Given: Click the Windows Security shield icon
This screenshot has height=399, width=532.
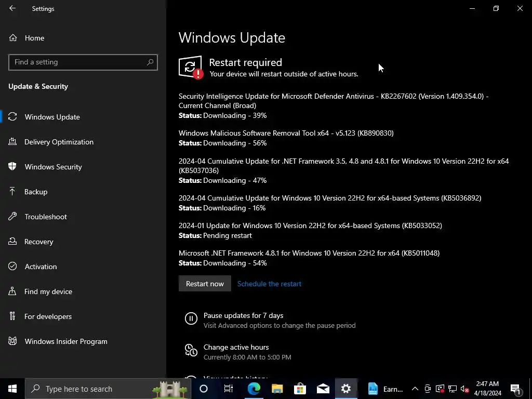Looking at the screenshot, I should coord(12,167).
